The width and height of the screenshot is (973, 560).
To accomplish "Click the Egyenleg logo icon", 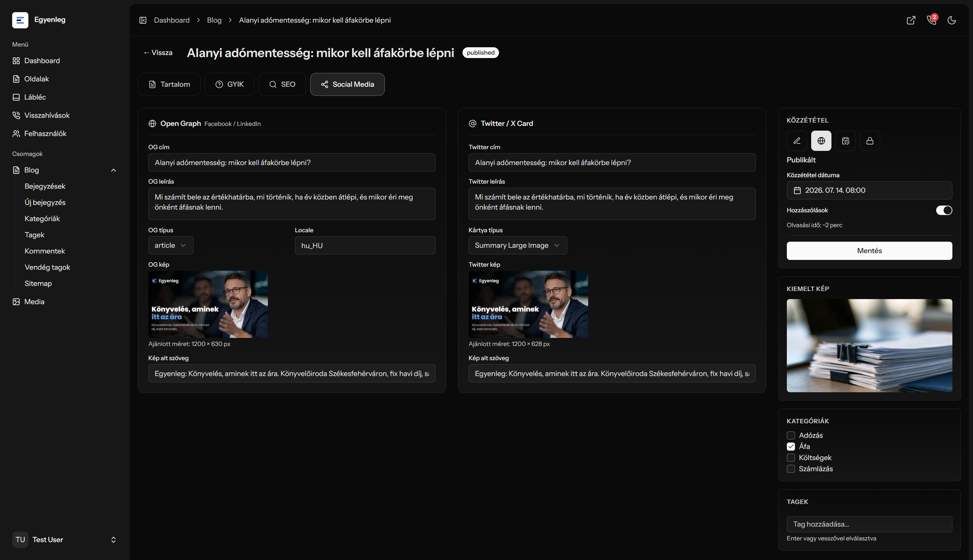I will pos(20,20).
